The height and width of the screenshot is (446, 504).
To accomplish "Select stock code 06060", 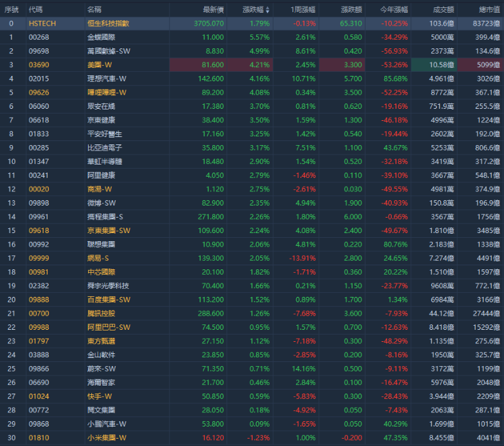I will [39, 106].
